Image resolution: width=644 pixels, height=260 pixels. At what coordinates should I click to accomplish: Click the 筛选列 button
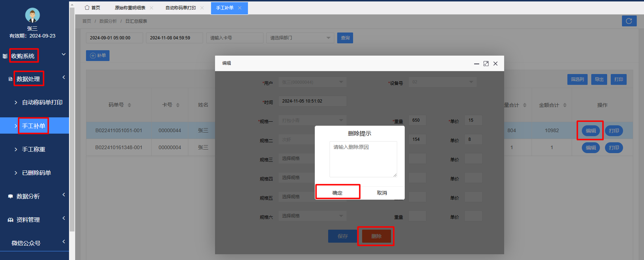pyautogui.click(x=578, y=79)
